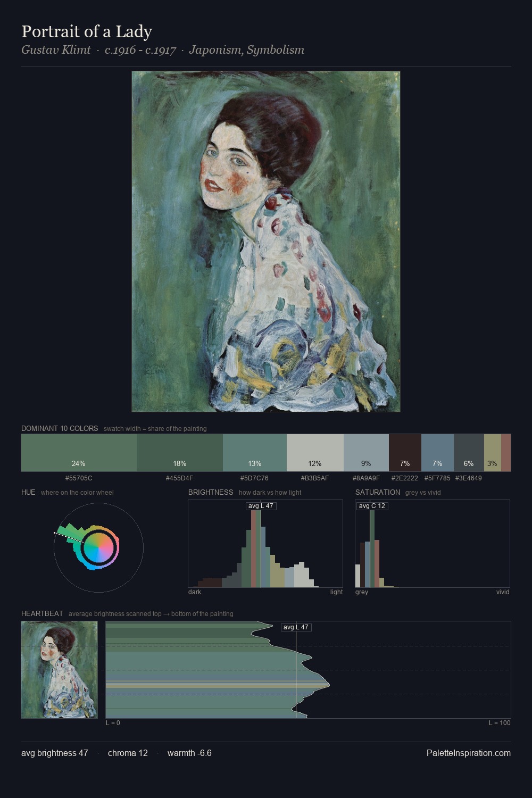Click the style text Japonism, Symbolism

pos(247,50)
